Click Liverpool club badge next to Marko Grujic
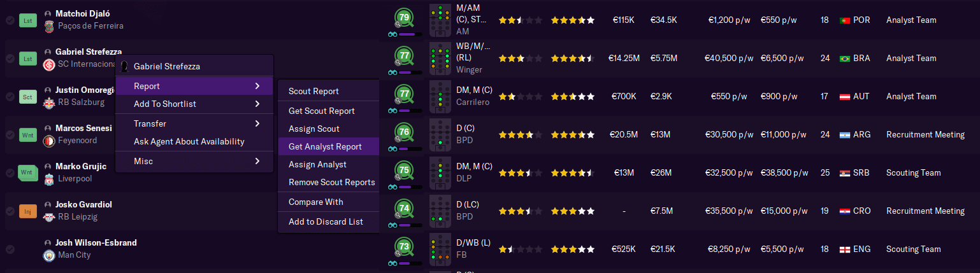The image size is (980, 273). pyautogui.click(x=49, y=179)
